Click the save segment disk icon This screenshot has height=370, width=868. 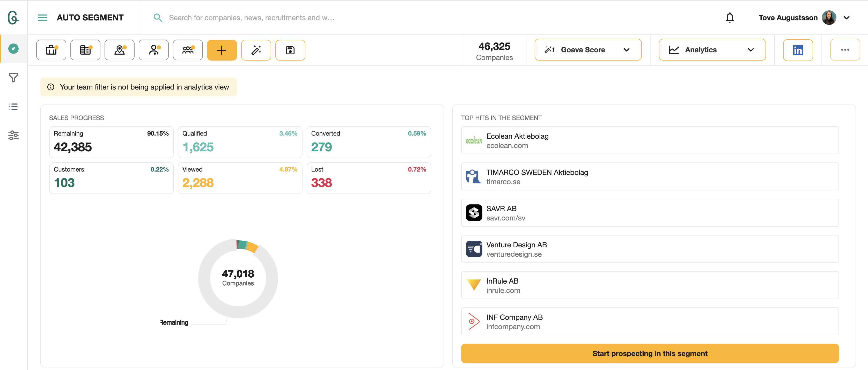pyautogui.click(x=290, y=50)
